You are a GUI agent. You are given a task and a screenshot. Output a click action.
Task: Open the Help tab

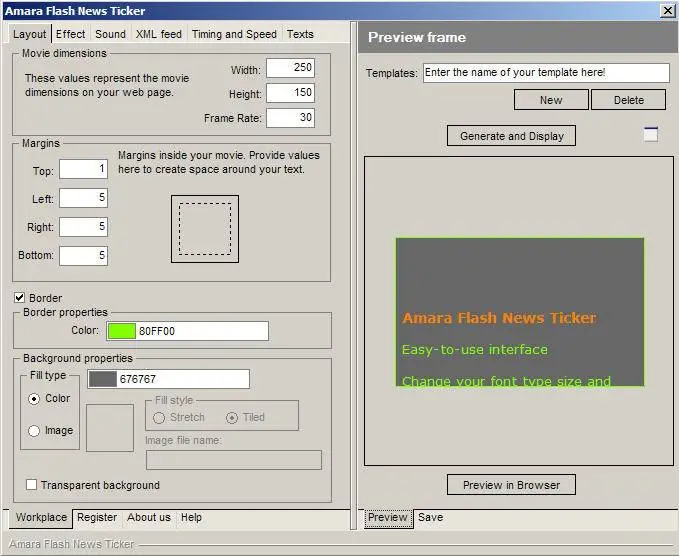point(191,517)
